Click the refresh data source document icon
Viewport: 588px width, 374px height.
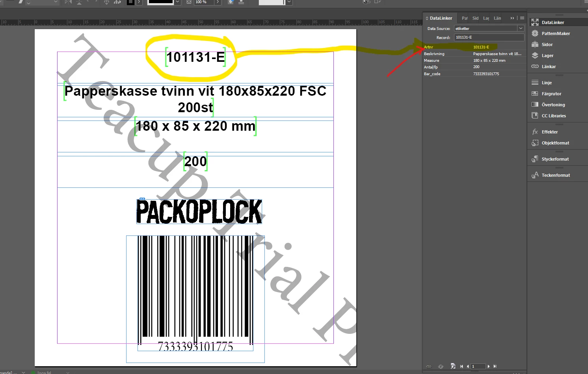453,366
